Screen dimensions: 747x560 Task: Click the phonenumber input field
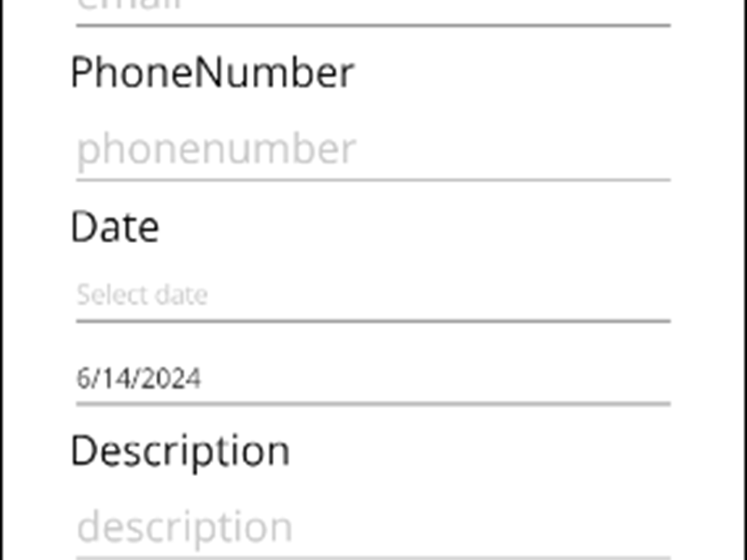(x=373, y=150)
